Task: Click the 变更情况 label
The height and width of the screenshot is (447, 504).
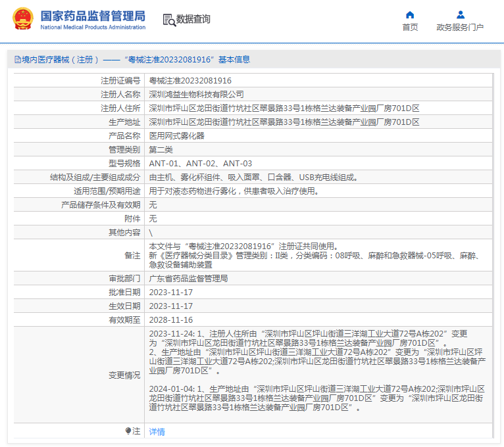Action: tap(125, 375)
